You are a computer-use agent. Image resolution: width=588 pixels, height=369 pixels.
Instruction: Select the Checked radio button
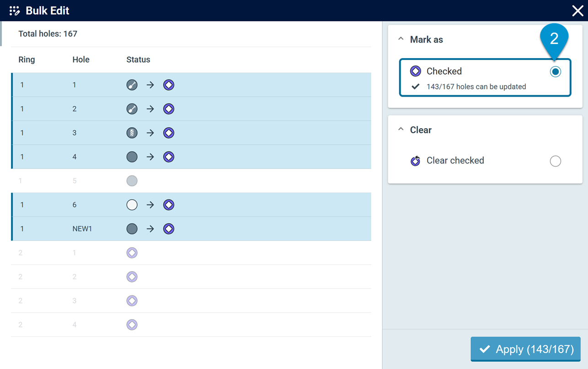pyautogui.click(x=555, y=71)
